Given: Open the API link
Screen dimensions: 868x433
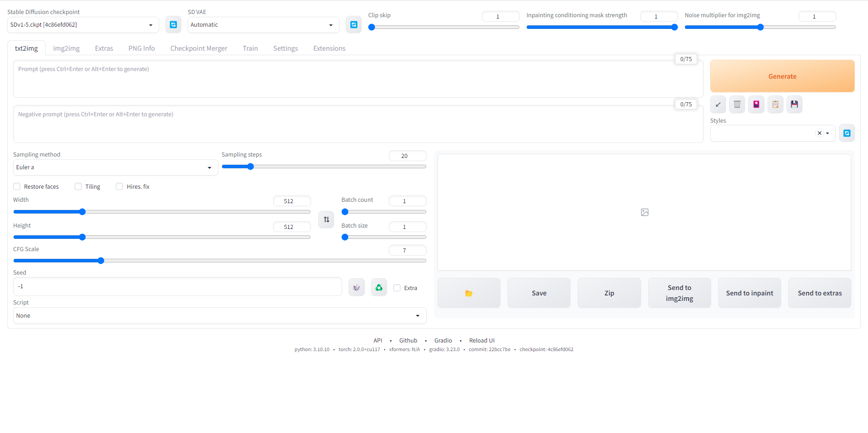Looking at the screenshot, I should click(378, 341).
